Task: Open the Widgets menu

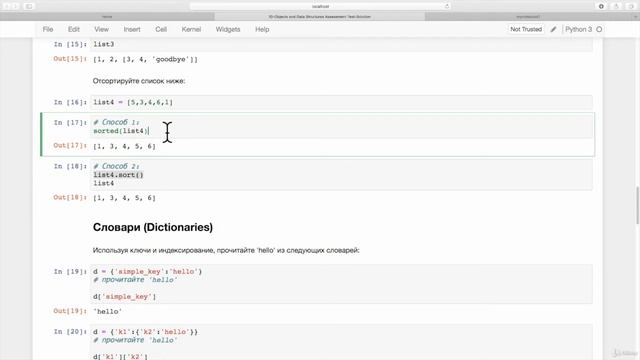Action: point(228,29)
